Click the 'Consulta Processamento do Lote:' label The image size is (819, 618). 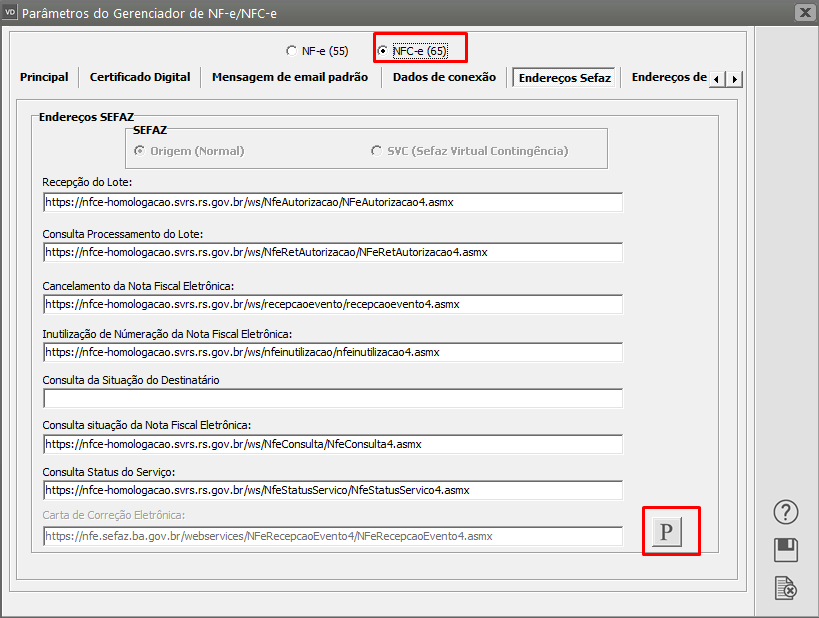click(123, 234)
